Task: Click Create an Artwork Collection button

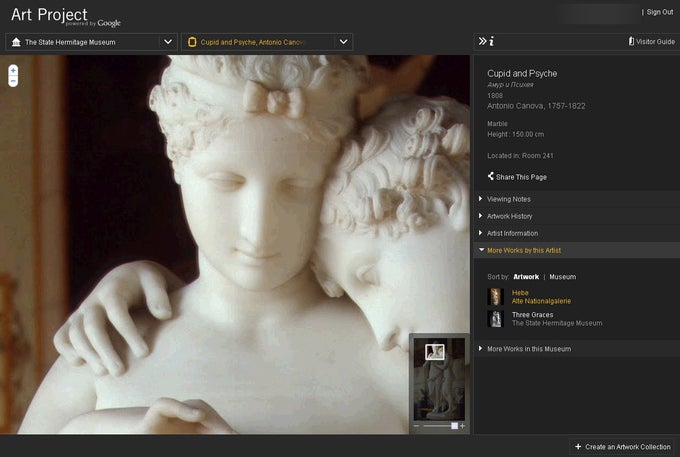Action: [623, 447]
